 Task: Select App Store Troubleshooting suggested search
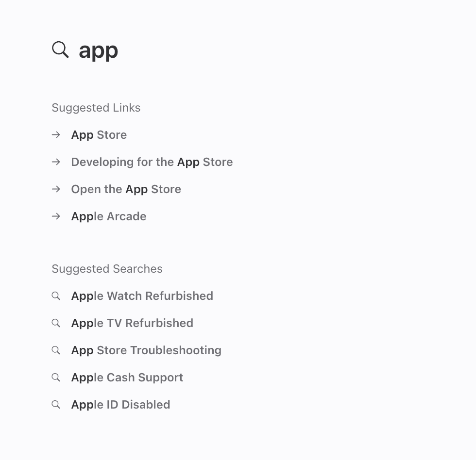pyautogui.click(x=146, y=350)
